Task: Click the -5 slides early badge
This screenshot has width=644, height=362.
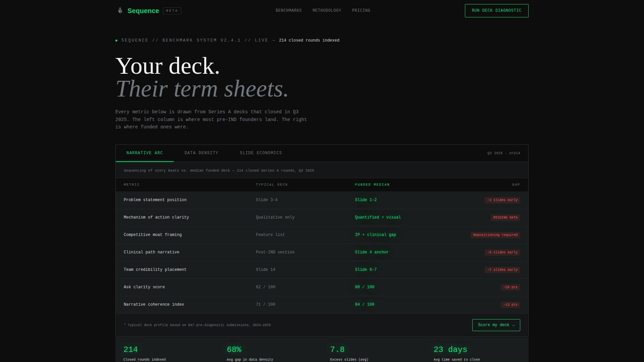Action: point(502,252)
